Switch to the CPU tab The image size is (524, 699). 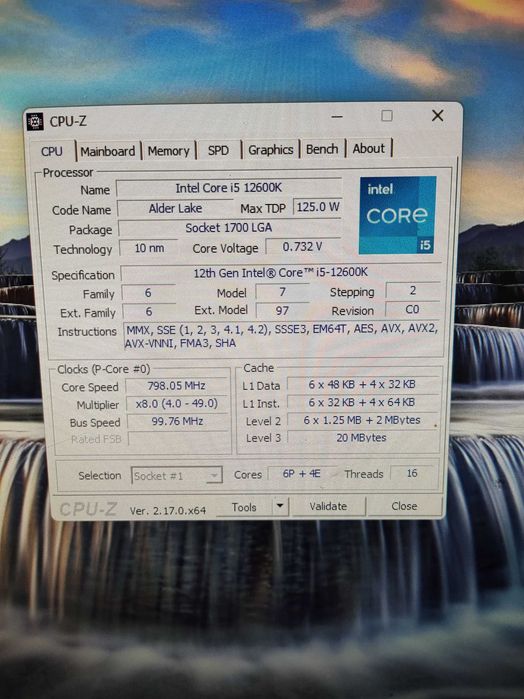pyautogui.click(x=52, y=151)
